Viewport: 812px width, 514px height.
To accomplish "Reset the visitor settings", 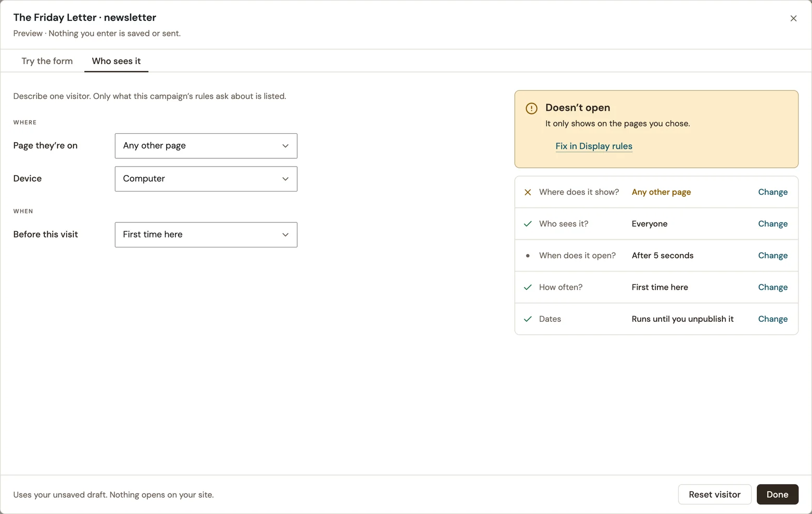I will point(715,495).
